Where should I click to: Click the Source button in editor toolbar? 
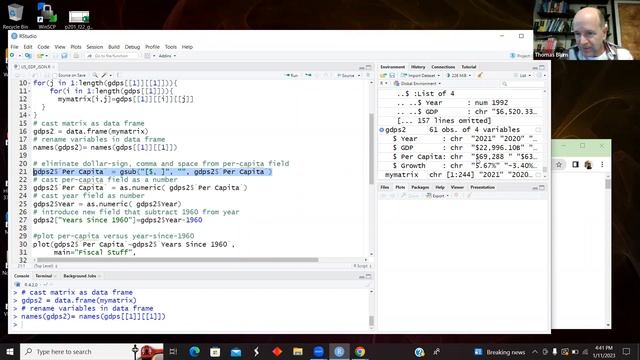[345, 76]
